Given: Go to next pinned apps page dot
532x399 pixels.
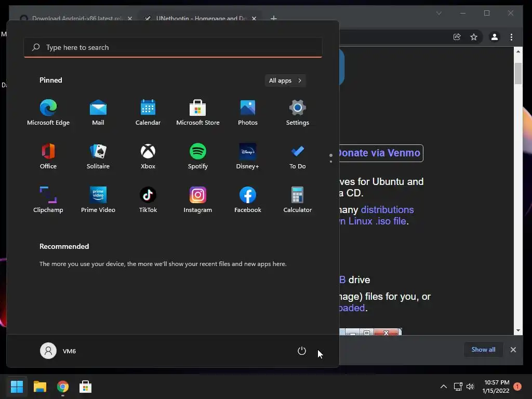Looking at the screenshot, I should coord(331,162).
